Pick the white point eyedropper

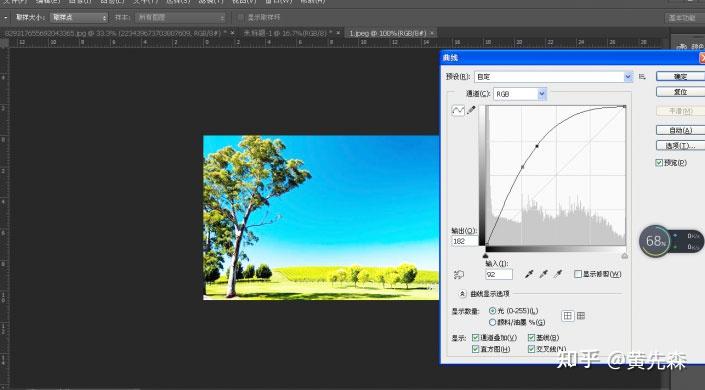(x=558, y=274)
